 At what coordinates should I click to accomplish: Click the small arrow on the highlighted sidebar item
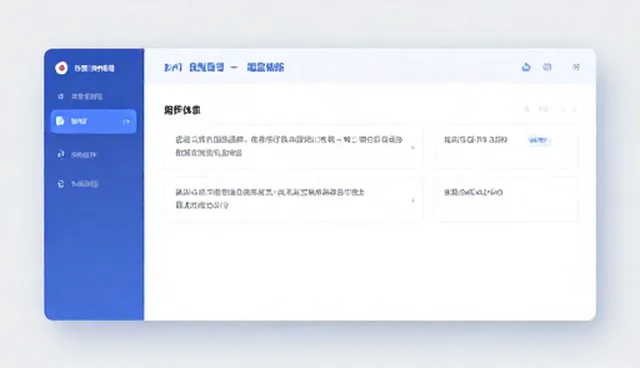click(x=126, y=121)
